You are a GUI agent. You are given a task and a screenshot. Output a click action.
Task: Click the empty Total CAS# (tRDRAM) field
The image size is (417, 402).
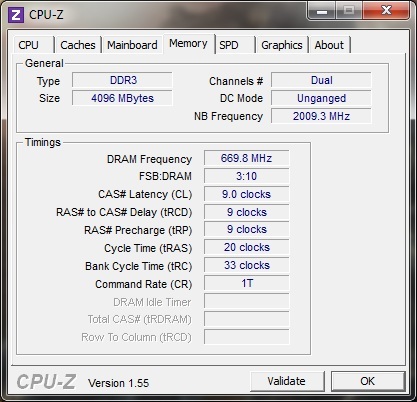[247, 319]
